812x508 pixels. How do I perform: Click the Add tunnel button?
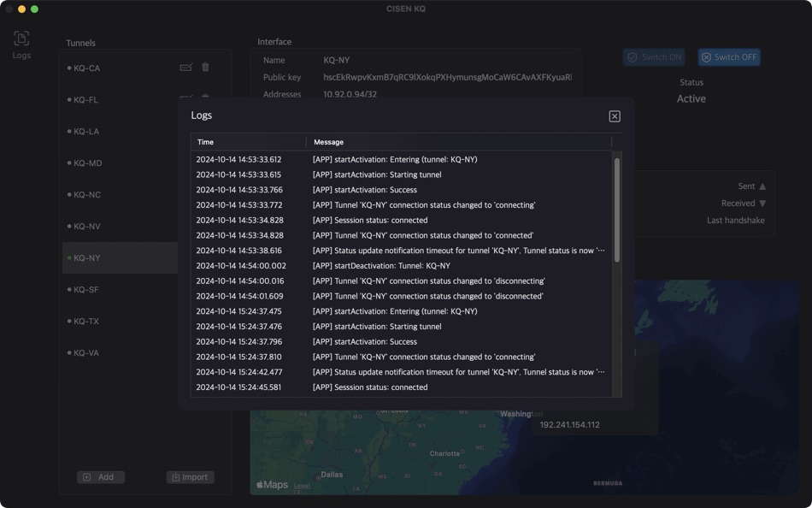click(x=101, y=477)
